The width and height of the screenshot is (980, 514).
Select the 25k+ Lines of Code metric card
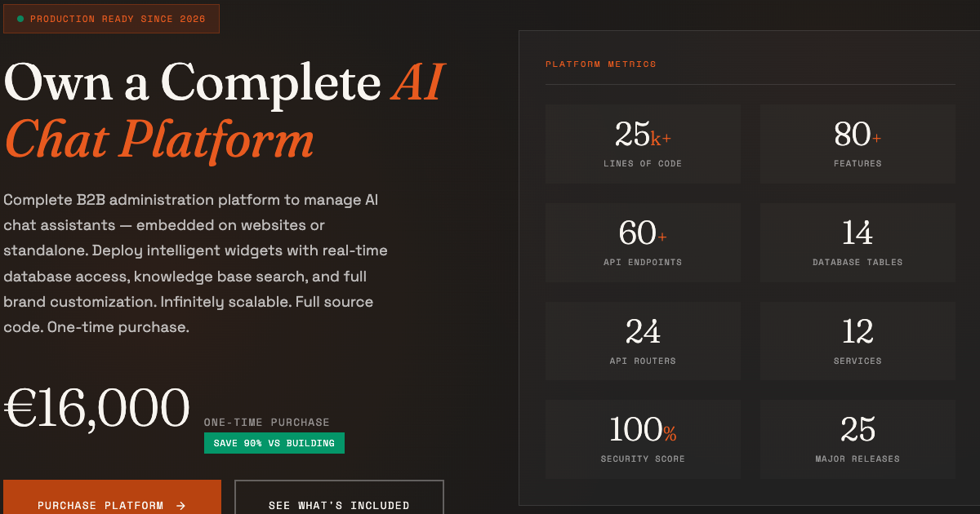[x=643, y=144]
